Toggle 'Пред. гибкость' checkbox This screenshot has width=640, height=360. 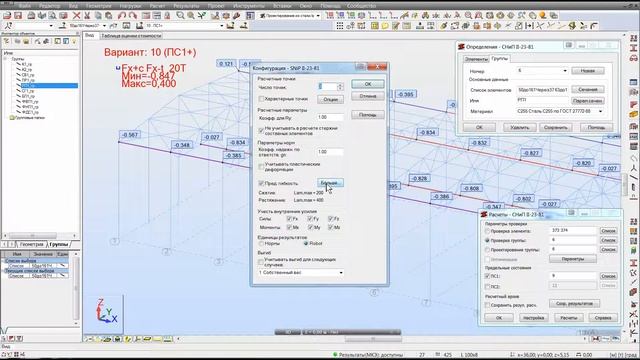click(261, 183)
